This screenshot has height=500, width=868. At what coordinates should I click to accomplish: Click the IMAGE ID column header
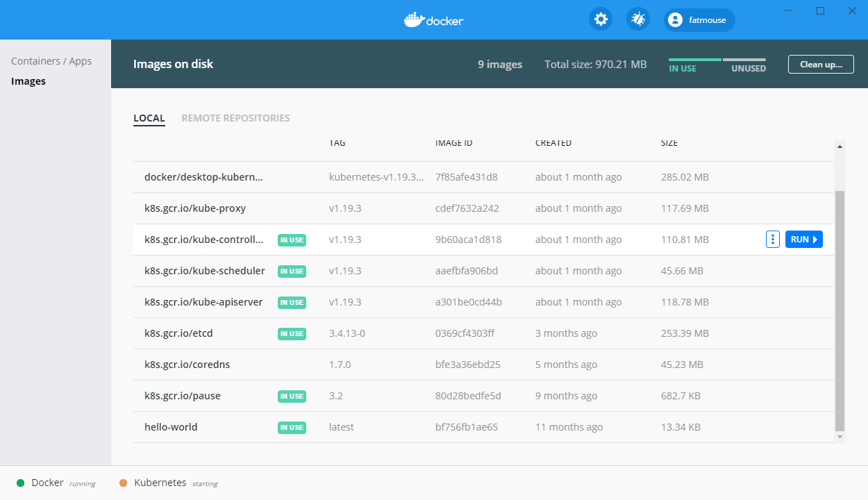click(x=454, y=143)
